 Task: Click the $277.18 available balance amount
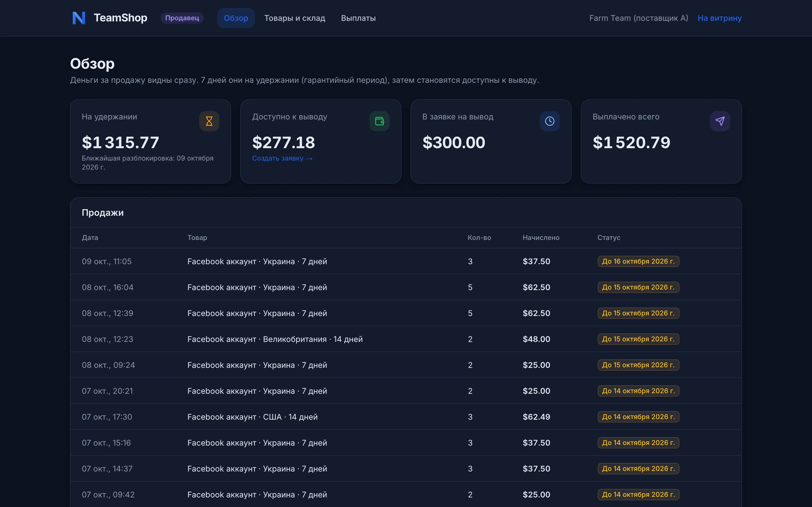coord(284,143)
